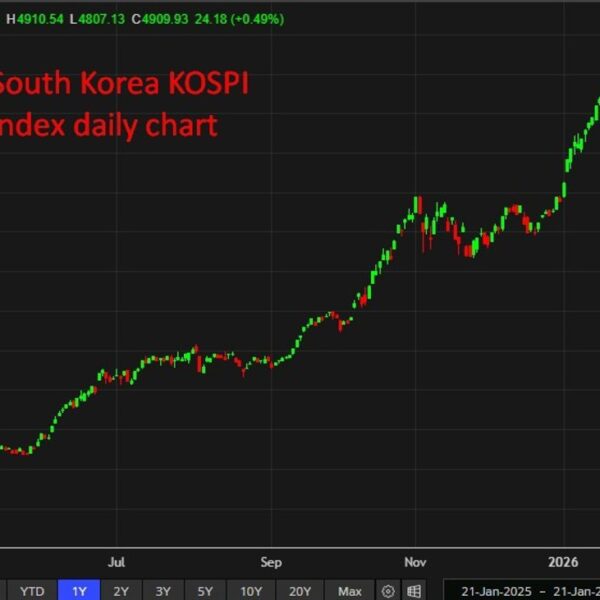This screenshot has height=600, width=600.
Task: Open the table grid view icon
Action: 414,591
